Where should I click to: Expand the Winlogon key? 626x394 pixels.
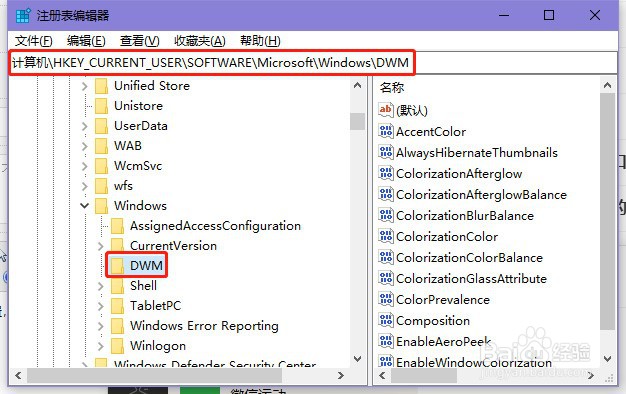pyautogui.click(x=100, y=346)
